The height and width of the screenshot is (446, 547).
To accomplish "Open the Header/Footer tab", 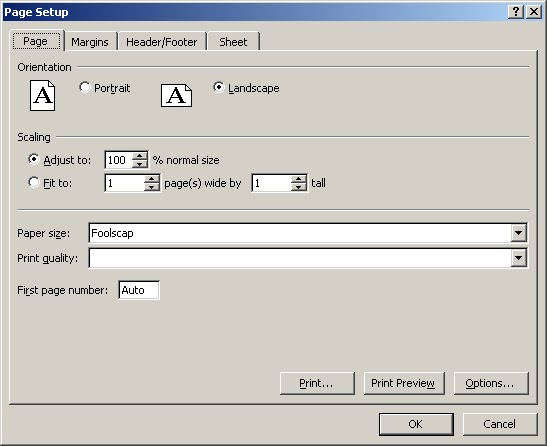I will point(162,42).
